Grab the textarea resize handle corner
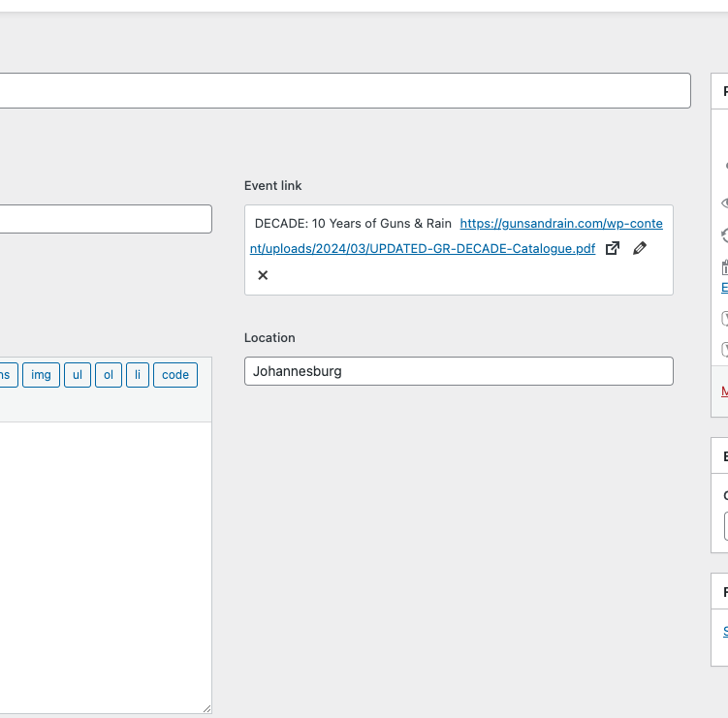 pyautogui.click(x=206, y=708)
